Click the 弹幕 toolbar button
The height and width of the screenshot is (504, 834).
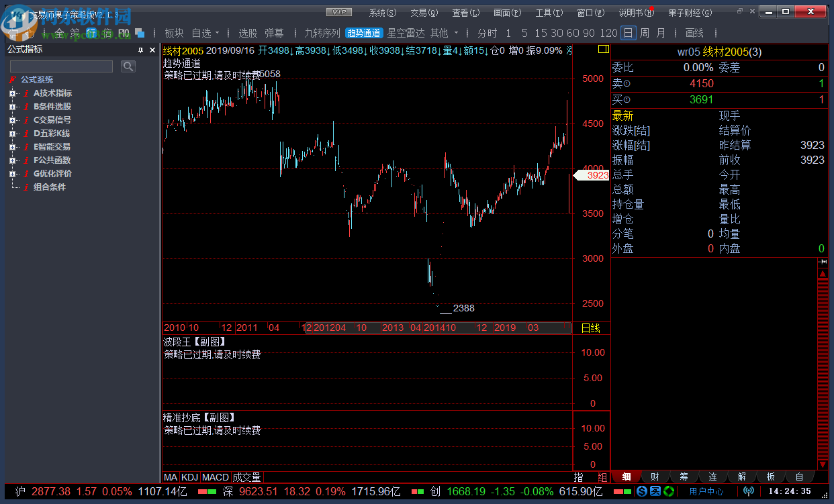tap(274, 33)
